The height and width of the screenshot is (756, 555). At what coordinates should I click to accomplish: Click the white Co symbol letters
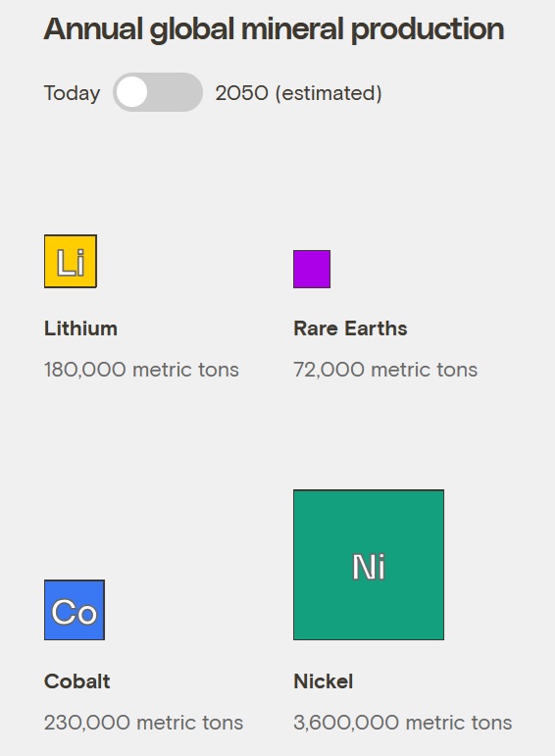[x=75, y=612]
